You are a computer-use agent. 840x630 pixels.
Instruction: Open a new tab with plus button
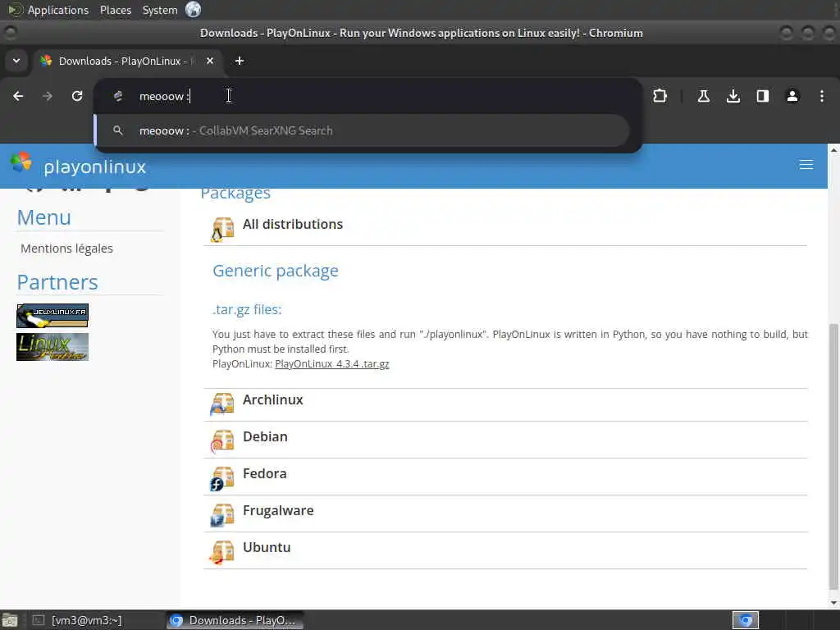pos(240,61)
